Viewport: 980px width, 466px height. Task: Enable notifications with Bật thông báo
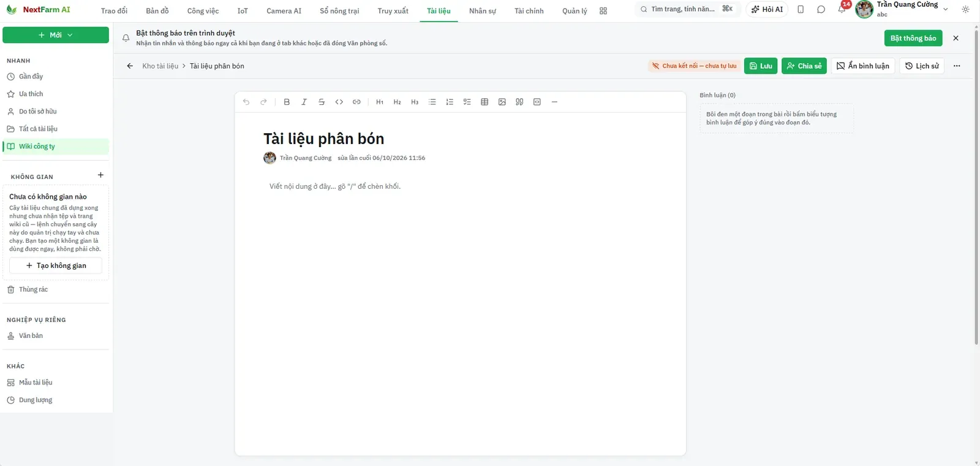913,38
